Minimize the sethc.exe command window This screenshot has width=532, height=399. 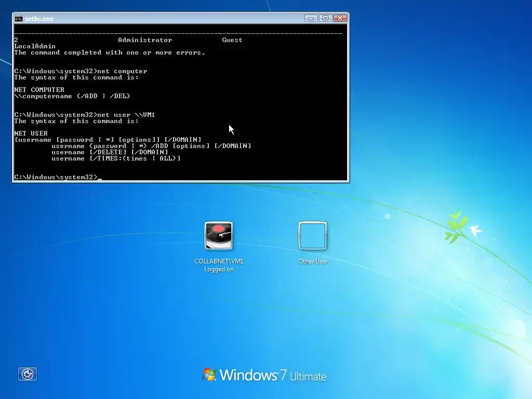pyautogui.click(x=311, y=18)
